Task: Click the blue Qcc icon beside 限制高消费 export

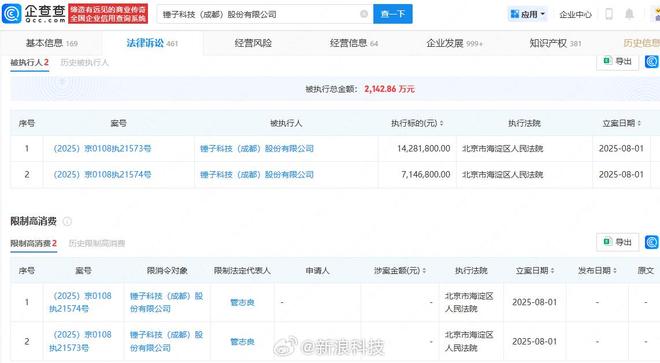Action: (x=652, y=242)
